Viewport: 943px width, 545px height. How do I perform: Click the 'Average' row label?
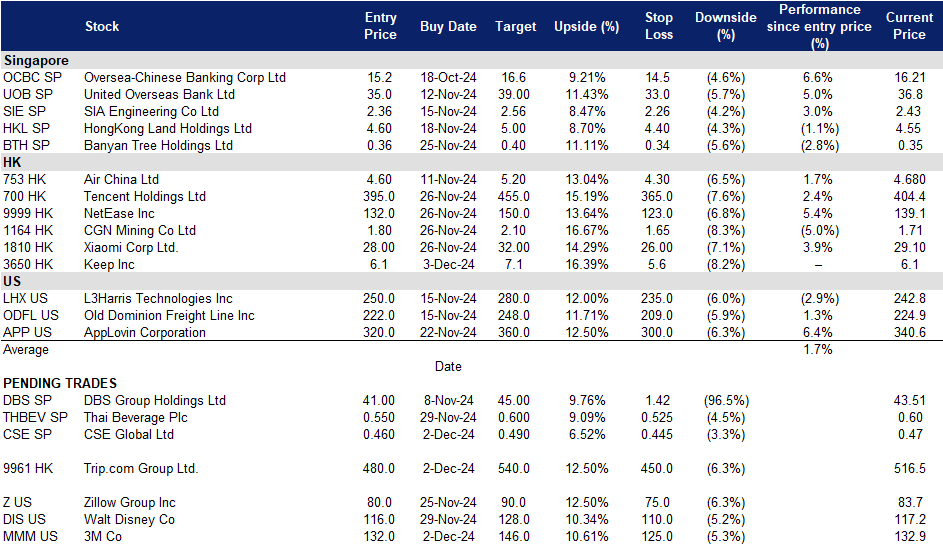26,349
